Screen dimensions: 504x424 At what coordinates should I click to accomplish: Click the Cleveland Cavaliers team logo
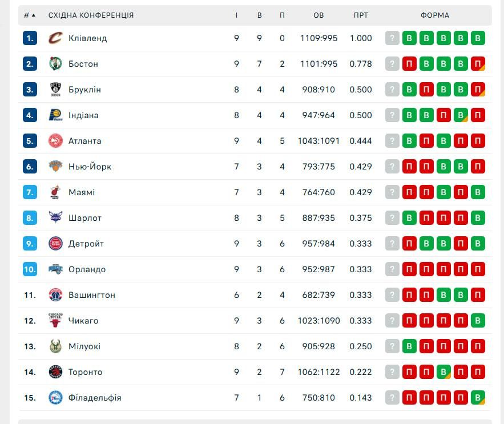click(55, 38)
